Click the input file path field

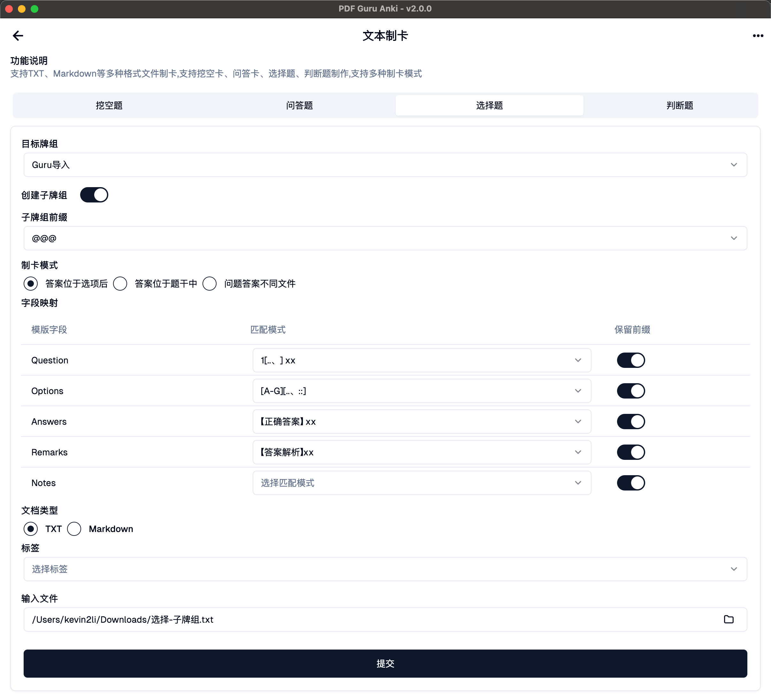pos(367,619)
